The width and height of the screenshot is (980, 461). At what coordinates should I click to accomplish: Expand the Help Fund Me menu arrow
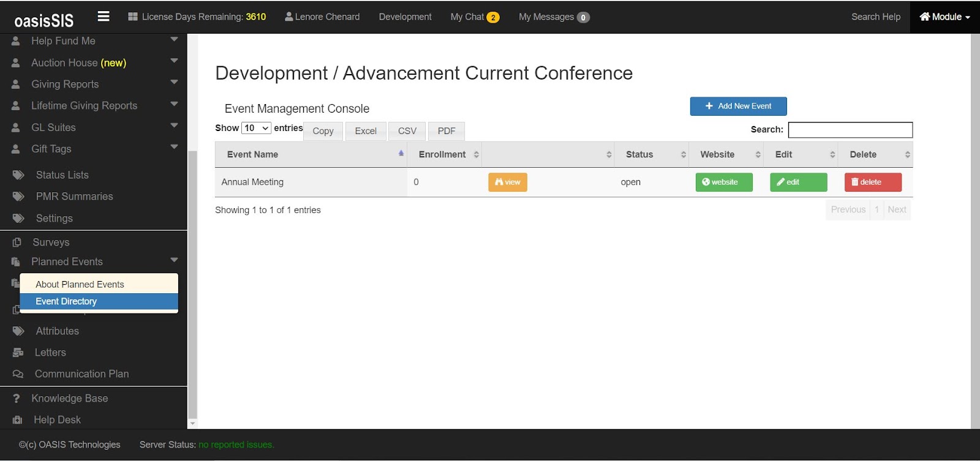(x=174, y=39)
